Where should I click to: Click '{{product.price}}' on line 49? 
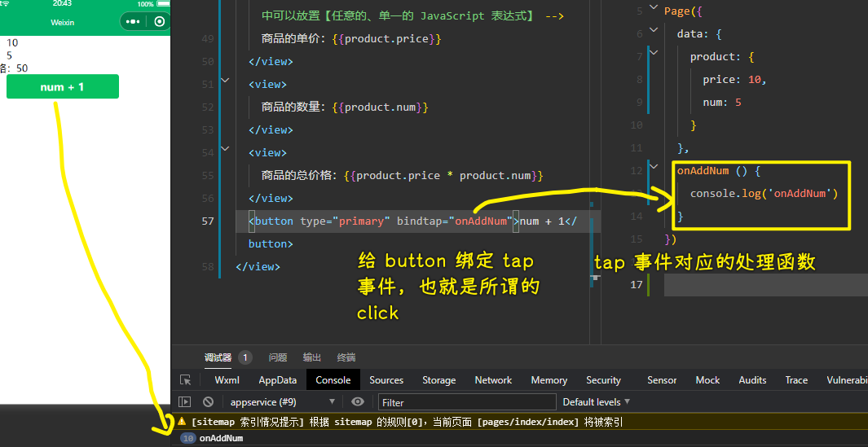click(x=386, y=39)
